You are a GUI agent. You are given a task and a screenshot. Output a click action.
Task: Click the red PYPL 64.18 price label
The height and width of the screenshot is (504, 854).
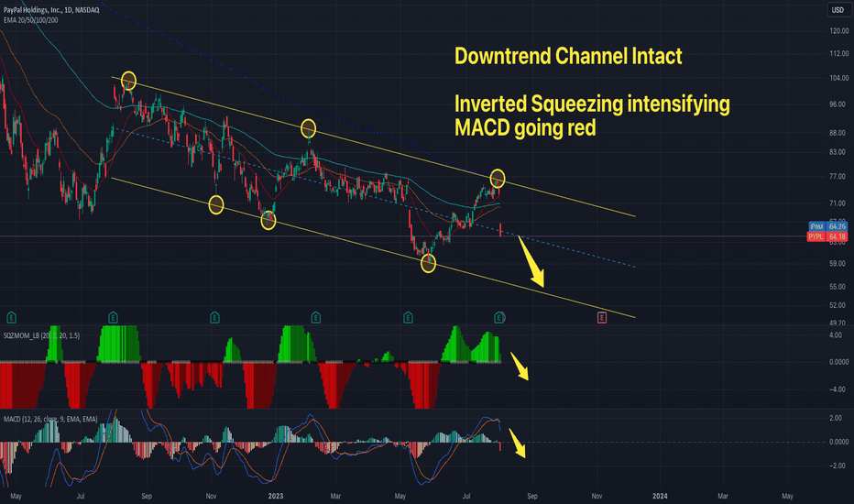[x=827, y=236]
